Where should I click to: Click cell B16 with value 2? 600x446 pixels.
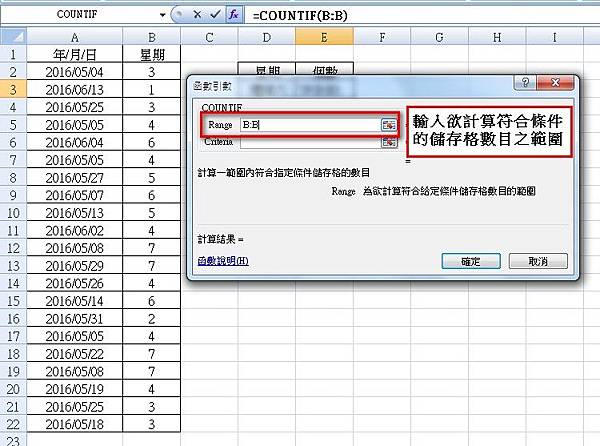tap(152, 318)
